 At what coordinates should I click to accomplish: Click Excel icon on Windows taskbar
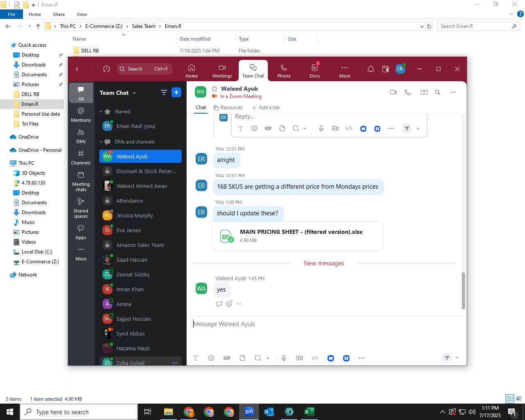309,412
